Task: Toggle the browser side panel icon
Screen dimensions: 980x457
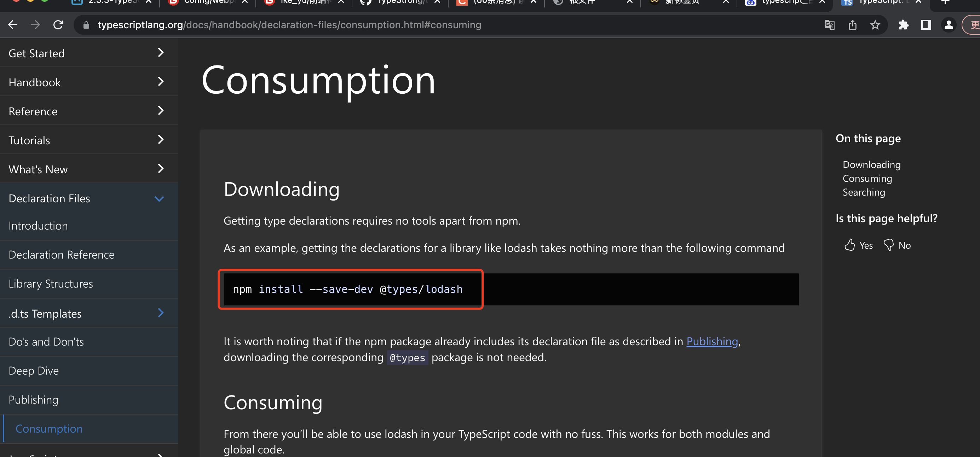Action: (926, 25)
